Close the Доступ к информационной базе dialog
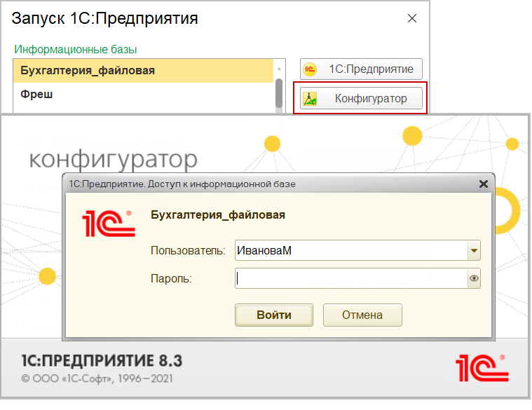Screen dimensions: 532x410 point(484,184)
